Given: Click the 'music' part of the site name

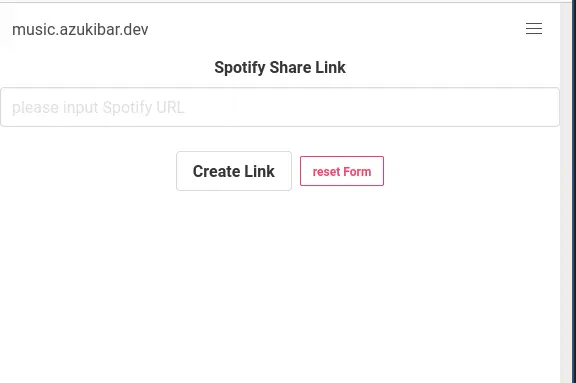Looking at the screenshot, I should click(x=35, y=30).
